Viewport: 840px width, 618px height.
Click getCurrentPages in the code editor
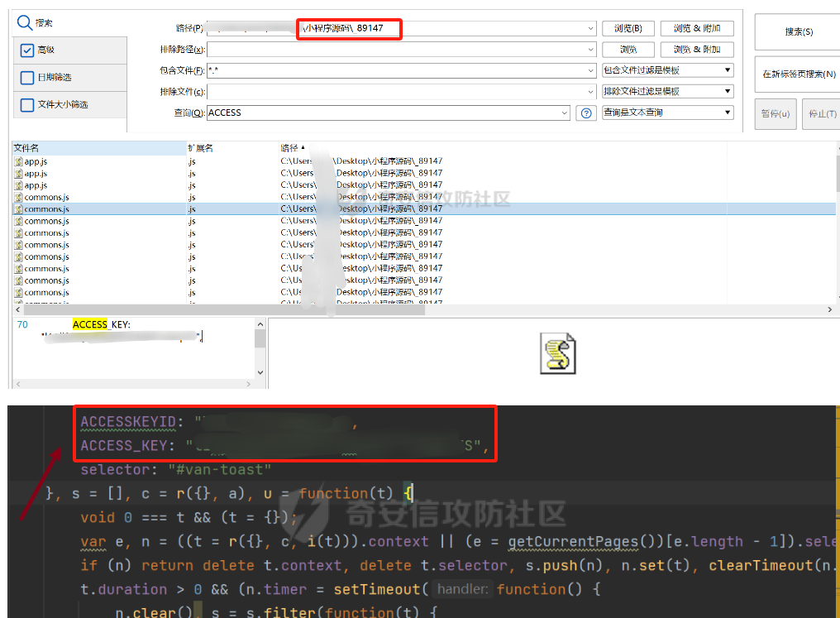pyautogui.click(x=573, y=541)
